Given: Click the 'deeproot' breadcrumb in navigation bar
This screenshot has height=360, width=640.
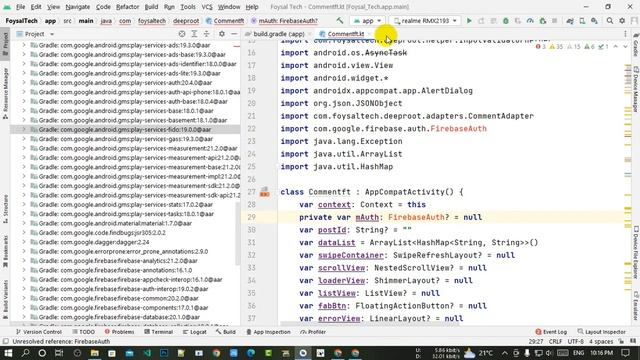Looking at the screenshot, I should pyautogui.click(x=186, y=21).
